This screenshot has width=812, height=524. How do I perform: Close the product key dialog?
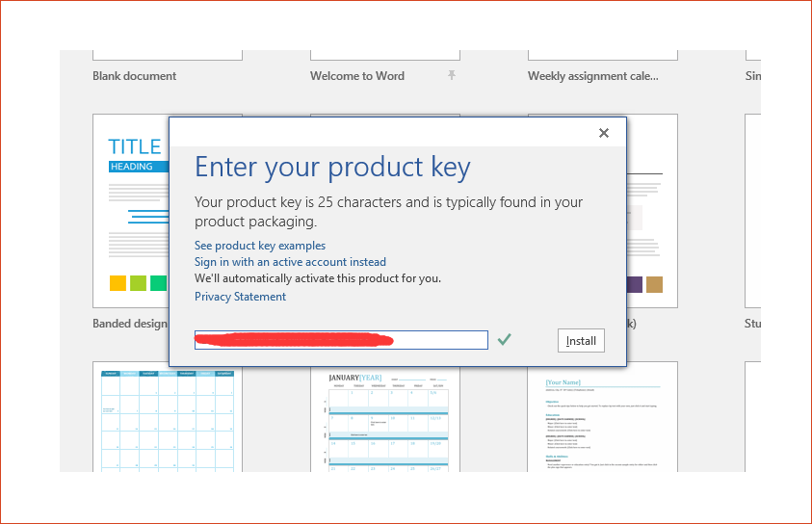pos(604,133)
